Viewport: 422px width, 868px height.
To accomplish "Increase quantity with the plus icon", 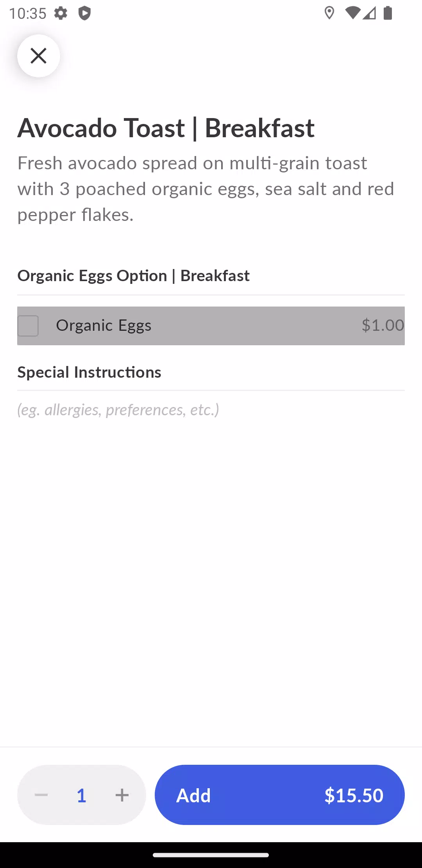I will (122, 795).
